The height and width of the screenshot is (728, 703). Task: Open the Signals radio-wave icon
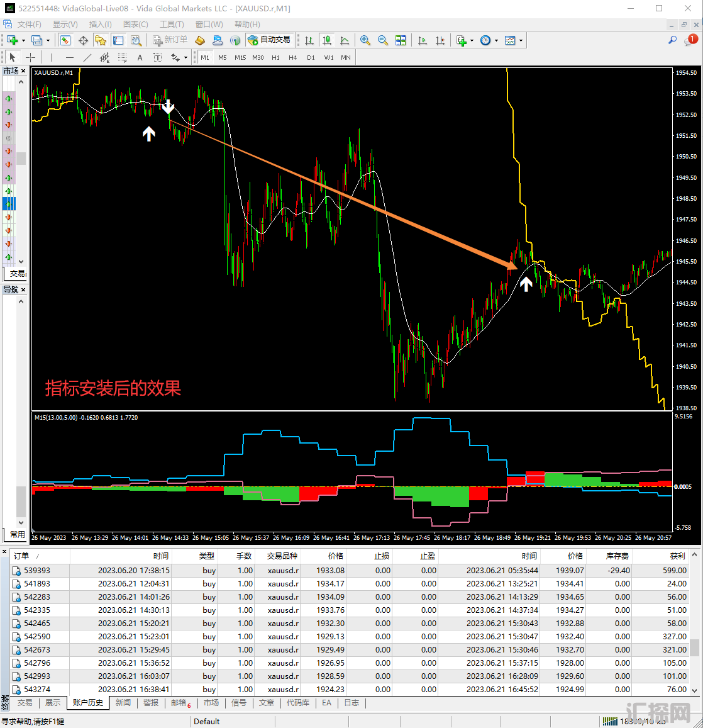click(235, 40)
